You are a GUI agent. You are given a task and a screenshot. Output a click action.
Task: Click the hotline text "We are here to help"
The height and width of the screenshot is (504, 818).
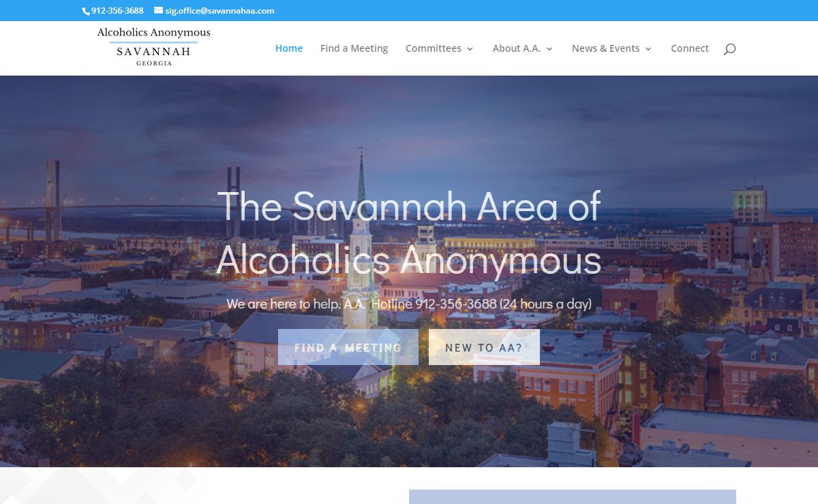[283, 304]
